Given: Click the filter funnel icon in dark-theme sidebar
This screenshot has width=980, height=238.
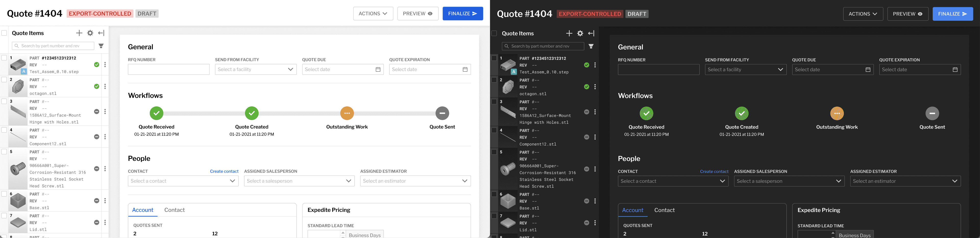Looking at the screenshot, I should click(591, 46).
